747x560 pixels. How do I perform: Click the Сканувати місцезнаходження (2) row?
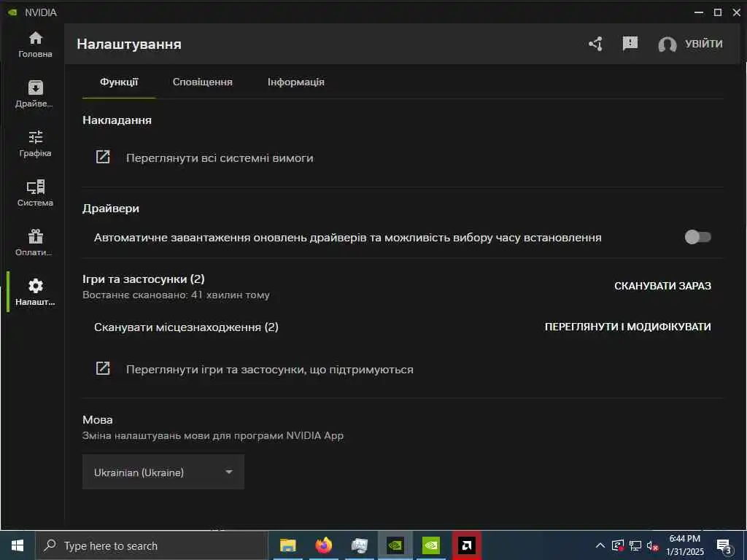pos(186,327)
